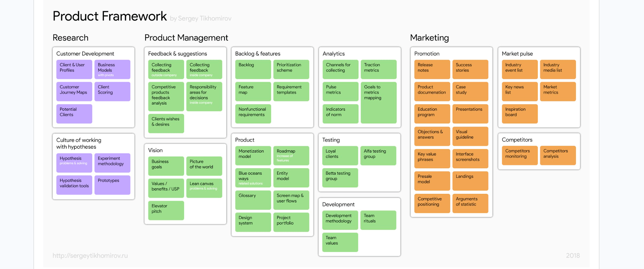Image resolution: width=644 pixels, height=269 pixels.
Task: Click the Client & User Profiles card
Action: pos(74,69)
